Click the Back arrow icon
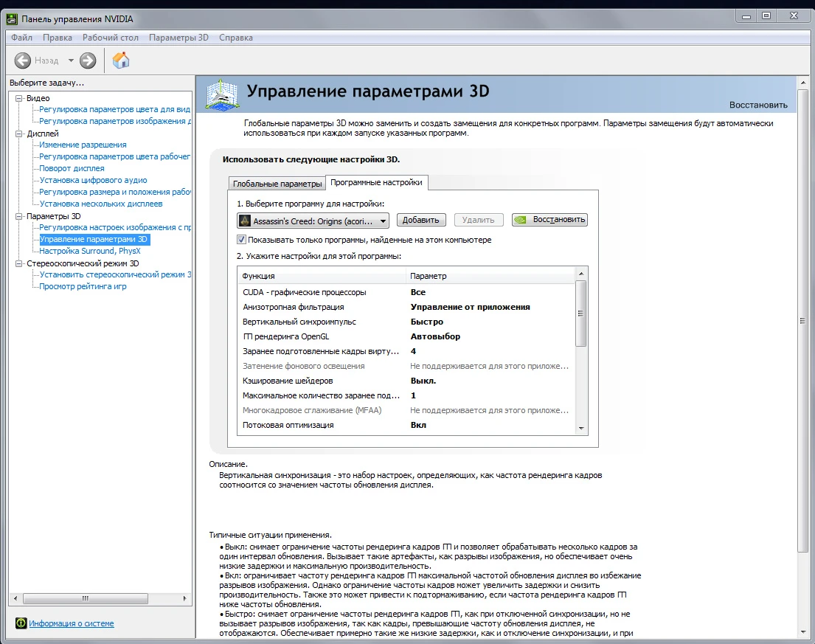The width and height of the screenshot is (815, 644). [22, 60]
